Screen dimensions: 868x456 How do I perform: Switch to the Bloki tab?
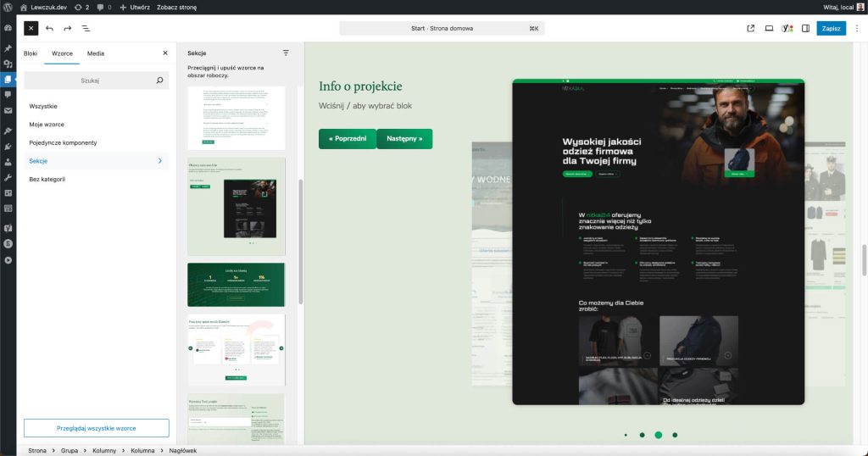click(x=31, y=53)
